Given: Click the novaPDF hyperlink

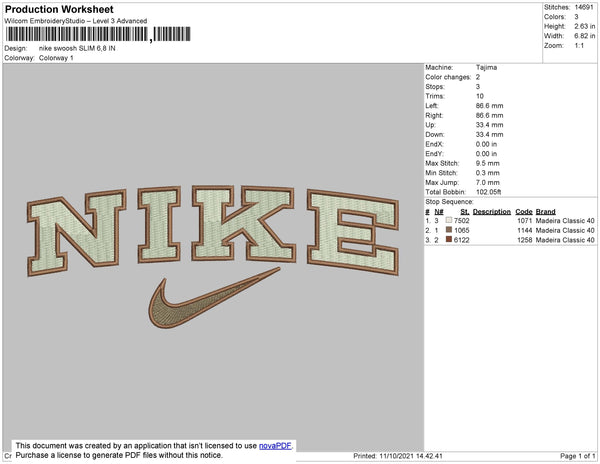Looking at the screenshot, I should pos(275,446).
